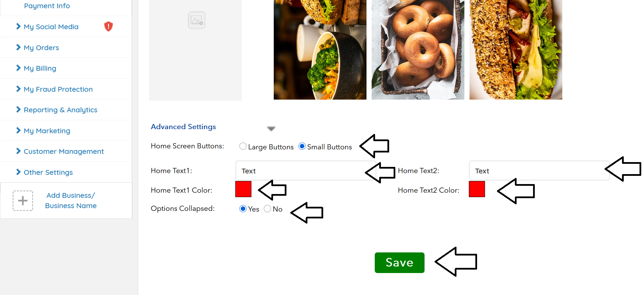Click into the Home Text1 input field
Image resolution: width=644 pixels, height=295 pixels.
click(x=302, y=171)
